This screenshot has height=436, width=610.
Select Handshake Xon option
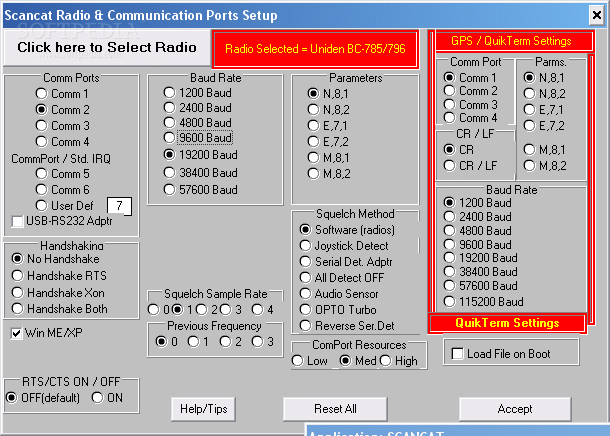pos(58,292)
